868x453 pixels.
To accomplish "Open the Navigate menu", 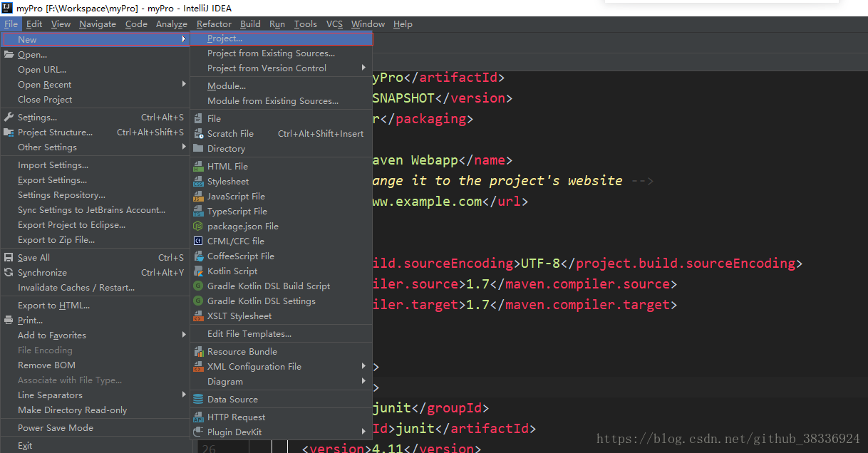I will (98, 24).
